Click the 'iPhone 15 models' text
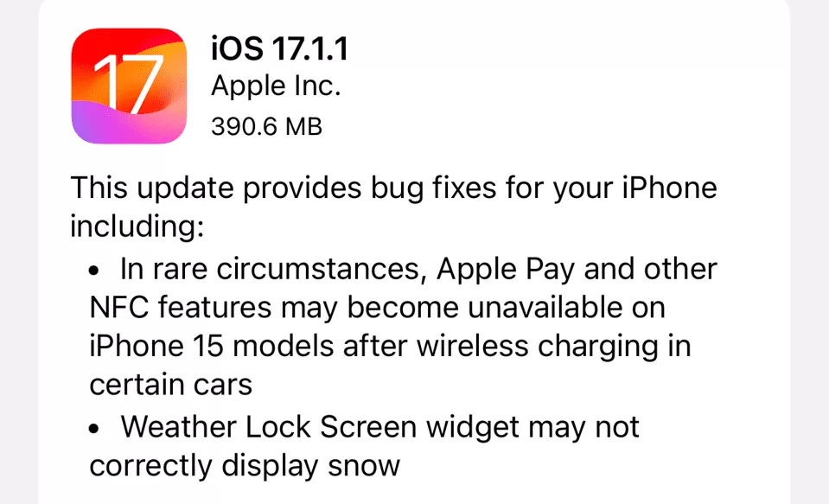The height and width of the screenshot is (504, 829). coord(212,346)
